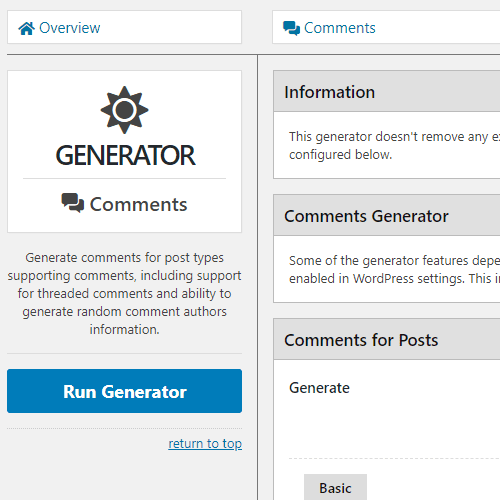500x500 pixels.
Task: Click the chat bubbles icon under GENERATOR
Action: 73,203
